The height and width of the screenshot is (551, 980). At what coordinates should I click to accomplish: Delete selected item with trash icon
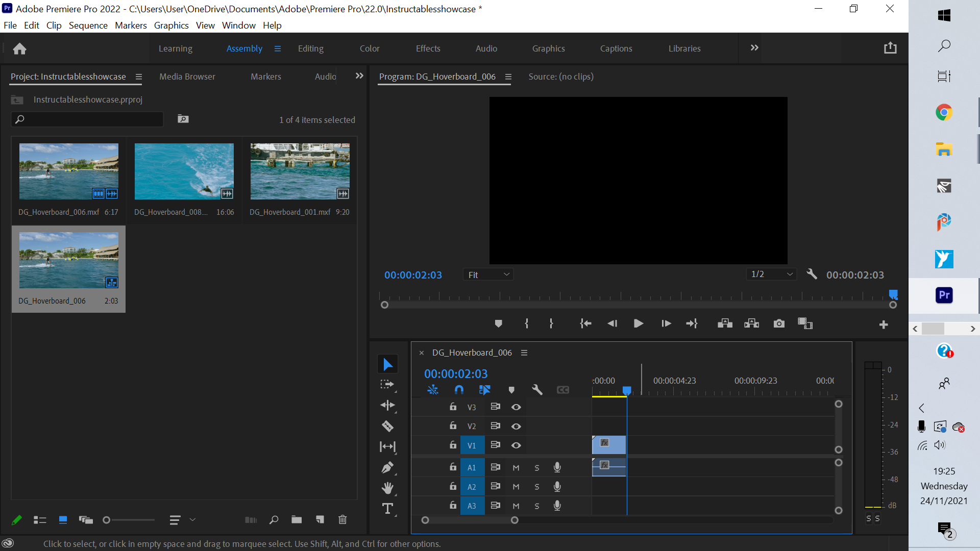(x=342, y=520)
